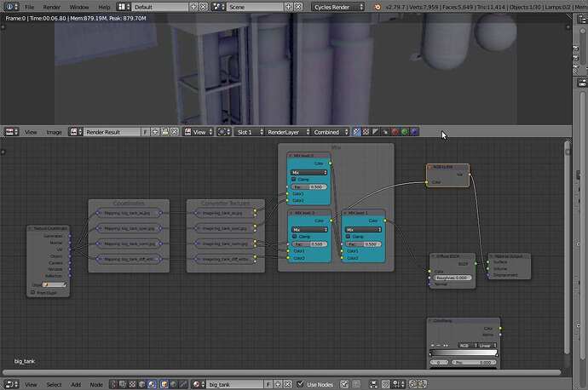Click the big tank material name field

235,384
